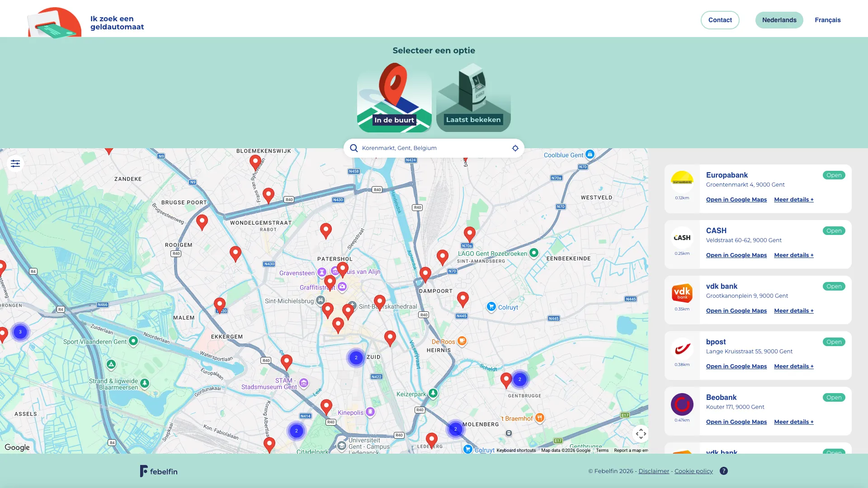Screen dimensions: 868x488
Task: Expand Meer details for CASH
Action: tap(794, 255)
